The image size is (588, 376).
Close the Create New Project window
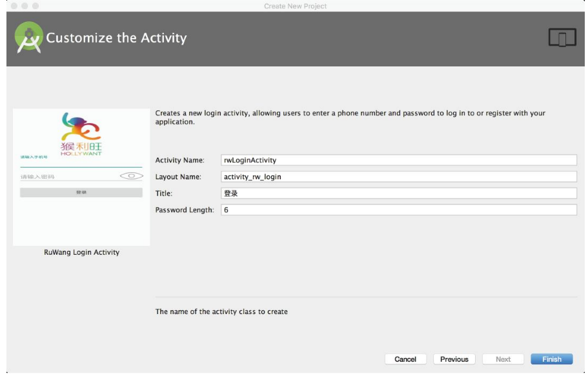(x=14, y=6)
